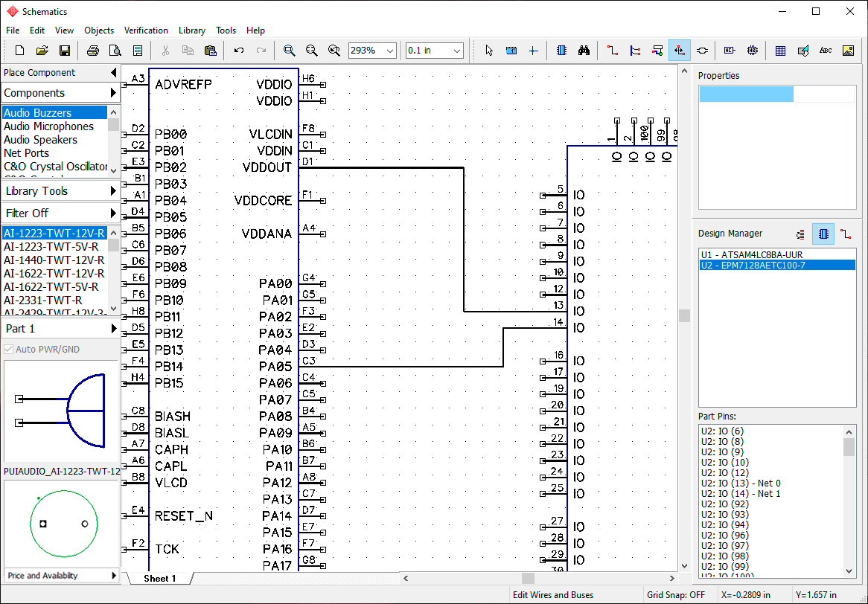Screen dimensions: 868x604
Task: Switch to the Sheet 1 tab
Action: click(160, 579)
